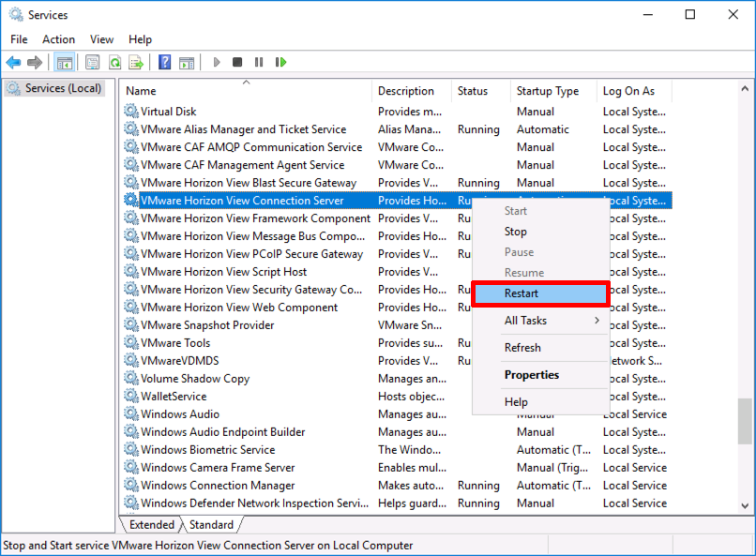Select Windows Camera Frame Server row
This screenshot has height=556, width=756.
click(x=396, y=467)
